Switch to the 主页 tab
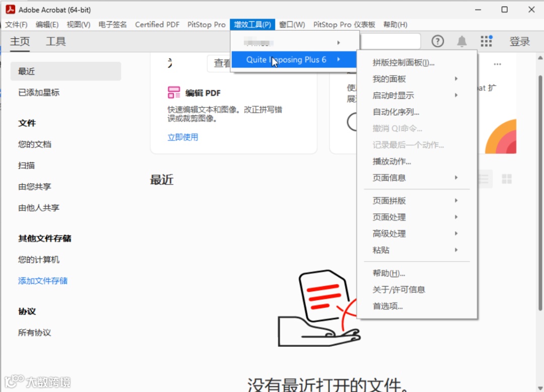Viewport: 544px width, 392px height. click(20, 42)
